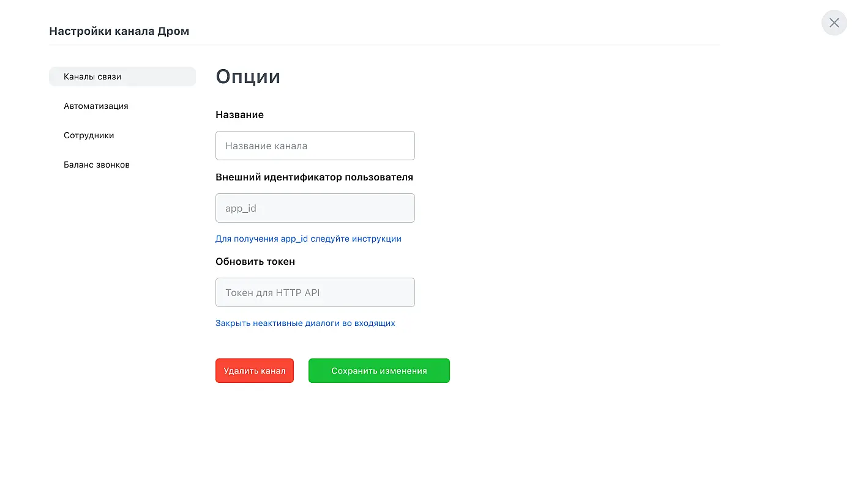Click the Настройки канала Дром title
857x504 pixels.
[x=119, y=31]
